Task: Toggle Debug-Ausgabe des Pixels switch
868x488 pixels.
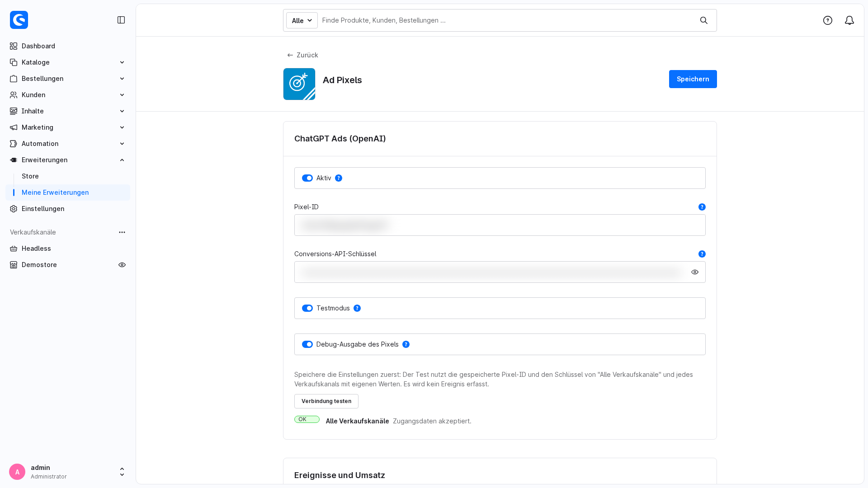Action: pos(307,344)
